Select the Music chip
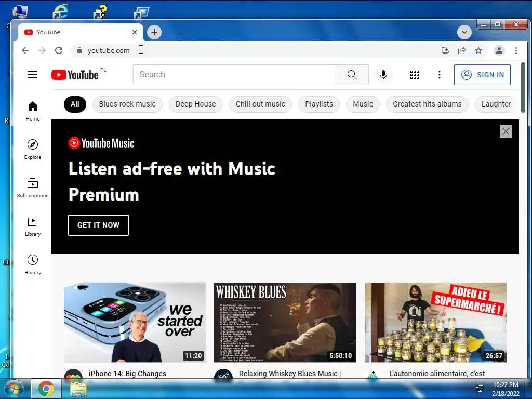 click(363, 104)
